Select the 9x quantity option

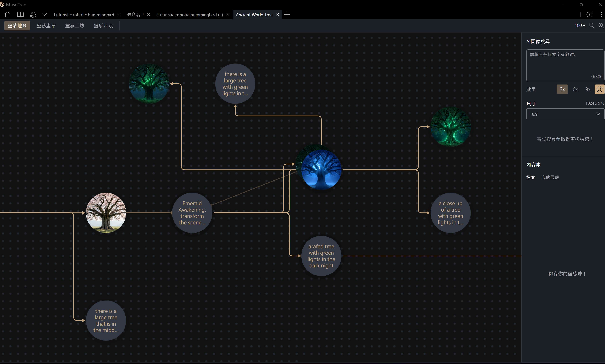588,89
